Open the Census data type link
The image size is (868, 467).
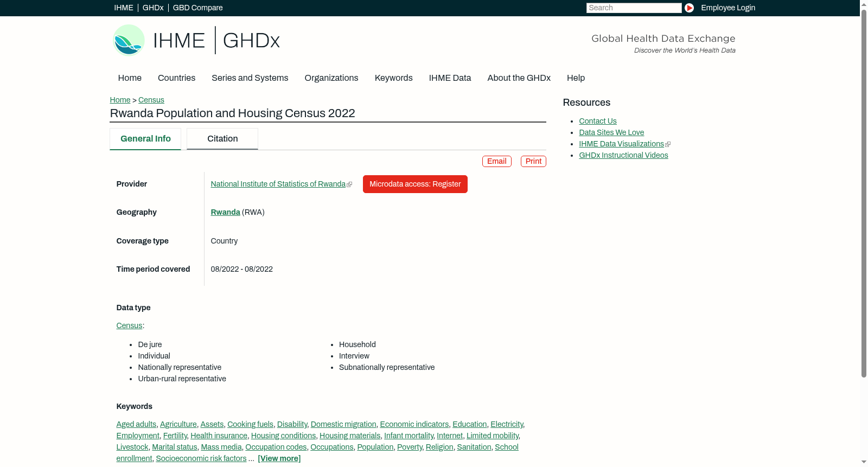(129, 325)
